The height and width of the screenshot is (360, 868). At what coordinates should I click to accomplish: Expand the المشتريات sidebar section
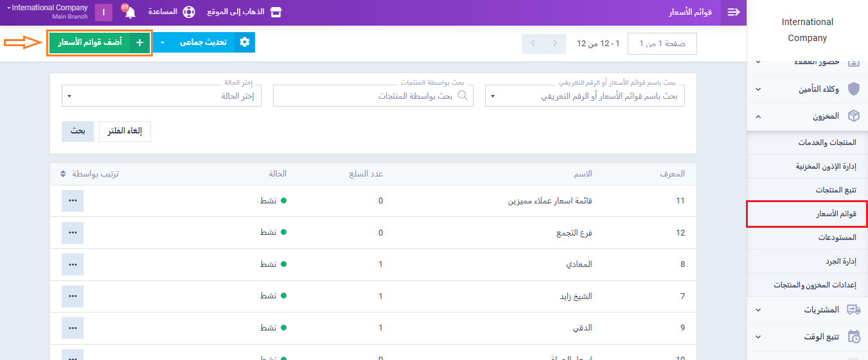click(x=758, y=310)
